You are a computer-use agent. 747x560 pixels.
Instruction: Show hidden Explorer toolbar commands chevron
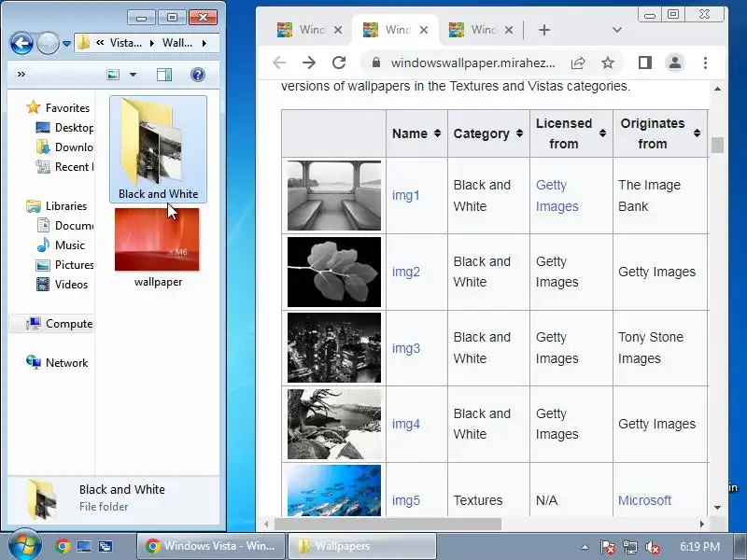(21, 75)
